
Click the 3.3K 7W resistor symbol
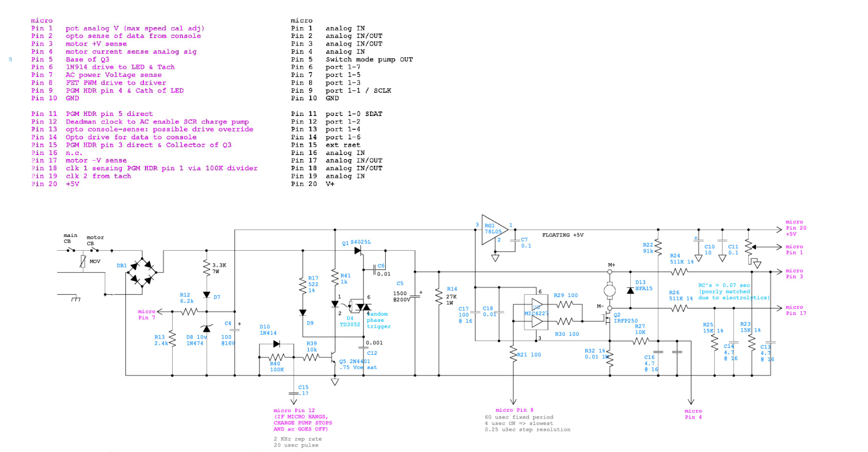[x=207, y=268]
